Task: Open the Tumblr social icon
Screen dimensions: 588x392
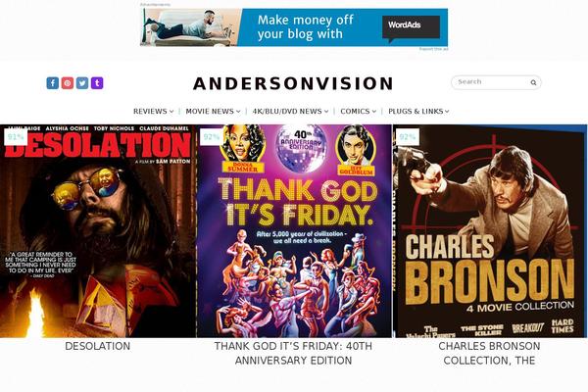Action: pyautogui.click(x=97, y=83)
